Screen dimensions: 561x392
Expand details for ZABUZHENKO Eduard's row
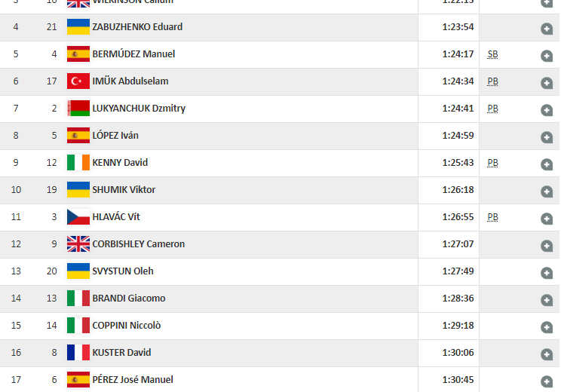547,29
